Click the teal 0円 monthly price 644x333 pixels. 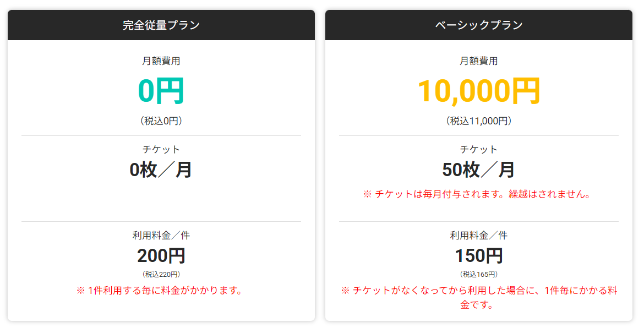(x=161, y=91)
